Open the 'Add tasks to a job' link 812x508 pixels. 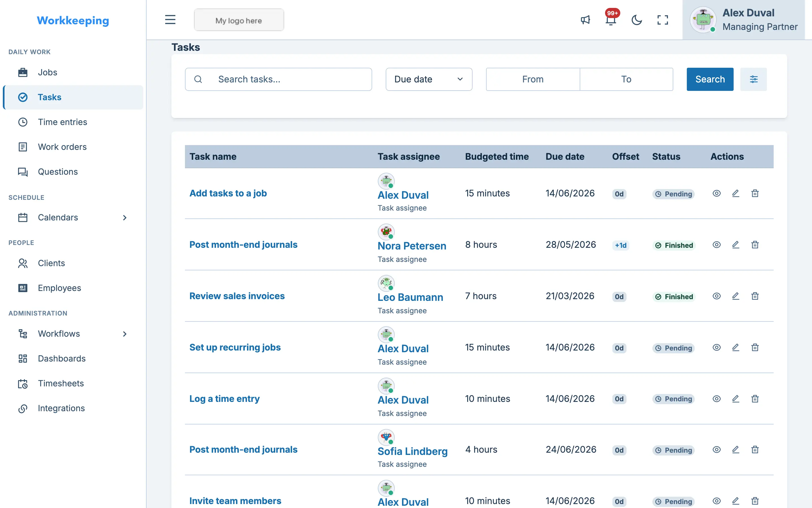click(228, 193)
